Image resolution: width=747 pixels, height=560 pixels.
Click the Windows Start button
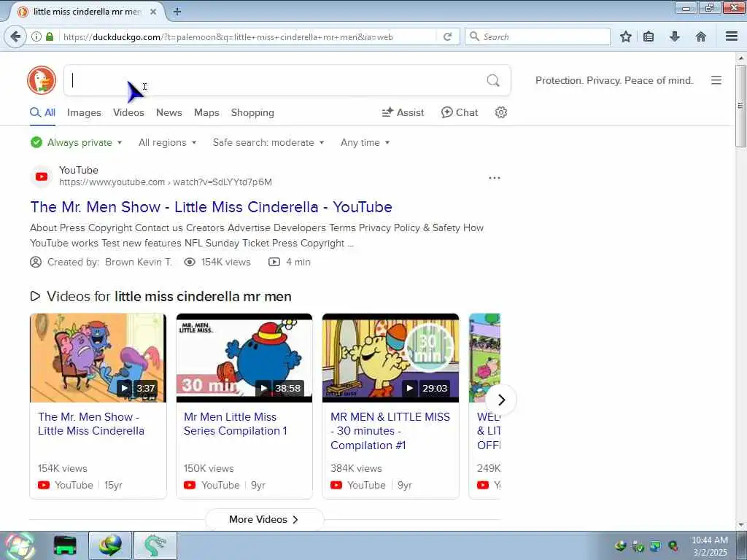[x=19, y=545]
